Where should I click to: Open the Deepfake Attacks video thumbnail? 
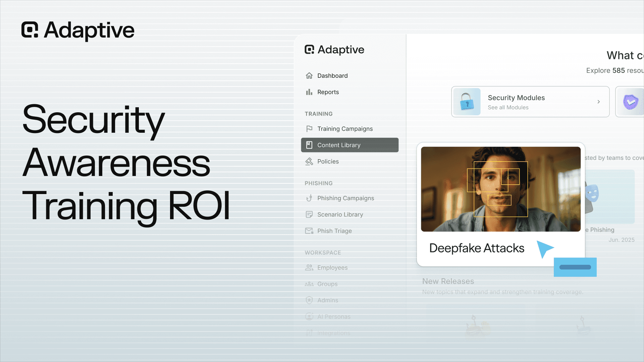click(x=501, y=189)
